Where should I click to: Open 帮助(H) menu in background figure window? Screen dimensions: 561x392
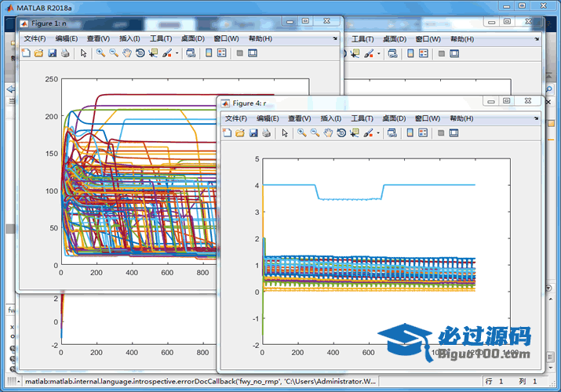click(x=462, y=39)
